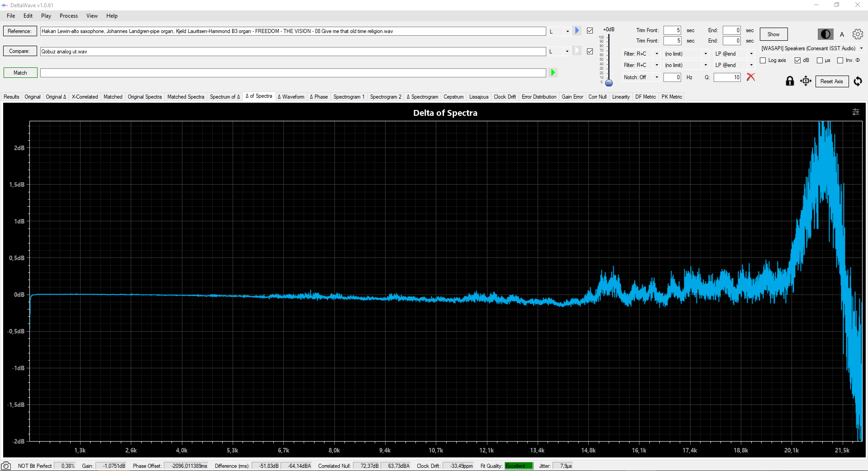Click the DeltaWave app icon in title bar

[x=5, y=5]
